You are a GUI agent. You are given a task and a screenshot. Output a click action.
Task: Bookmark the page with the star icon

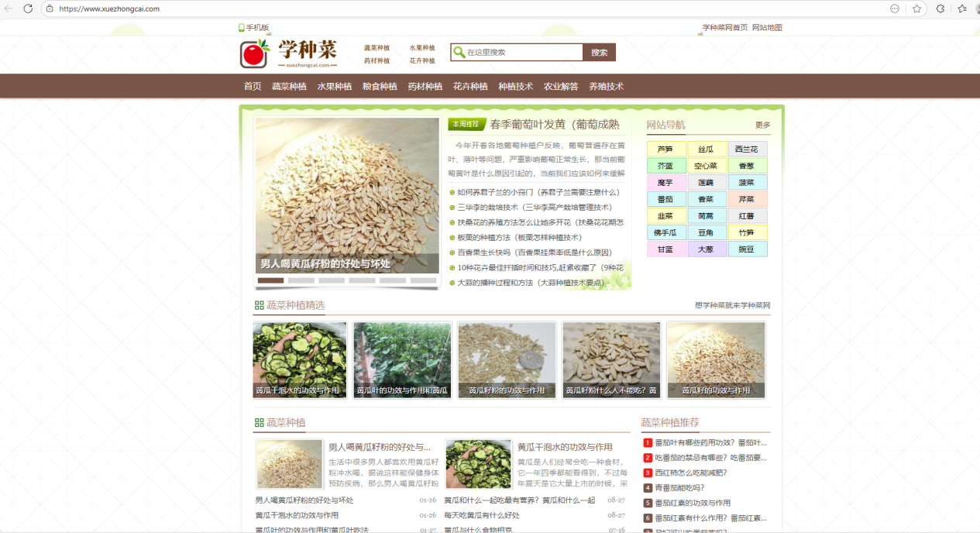[x=916, y=9]
